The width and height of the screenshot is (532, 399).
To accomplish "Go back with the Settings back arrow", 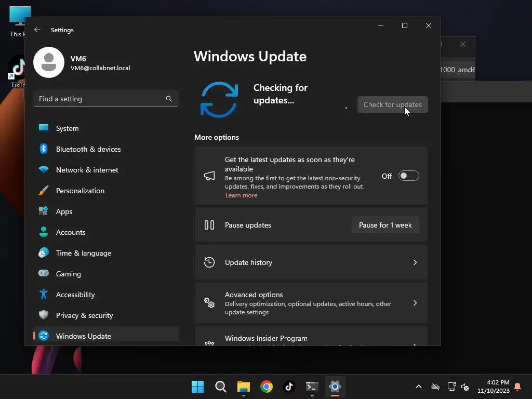I will (37, 30).
